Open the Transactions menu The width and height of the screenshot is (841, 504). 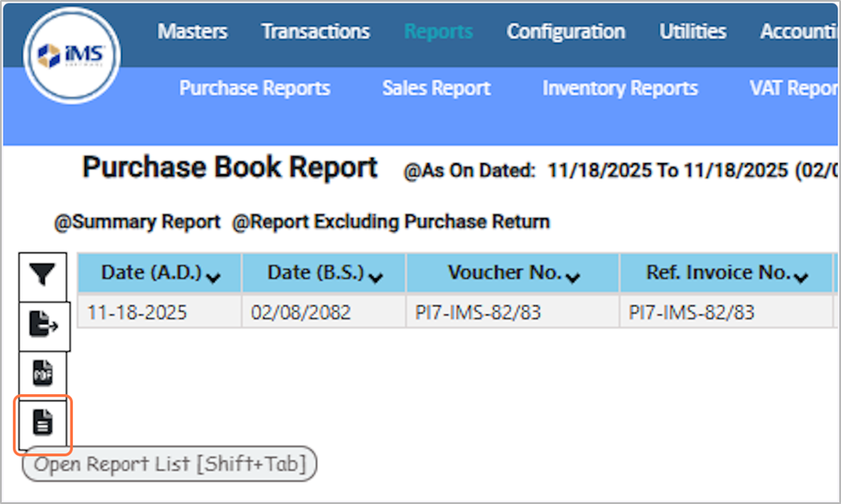(x=315, y=32)
